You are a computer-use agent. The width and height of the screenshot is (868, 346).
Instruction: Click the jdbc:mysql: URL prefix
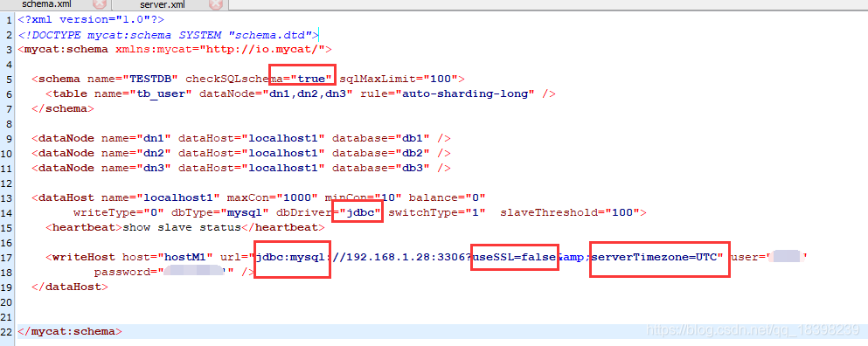(294, 257)
